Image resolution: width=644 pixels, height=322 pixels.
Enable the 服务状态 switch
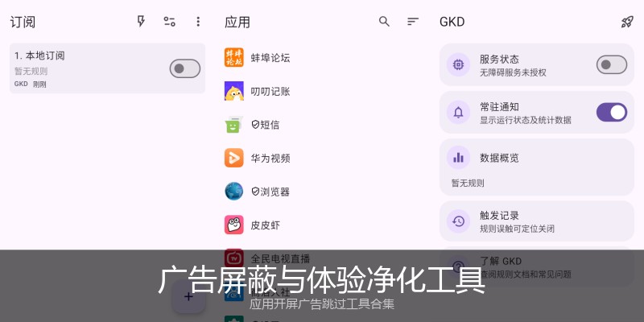[x=612, y=64]
